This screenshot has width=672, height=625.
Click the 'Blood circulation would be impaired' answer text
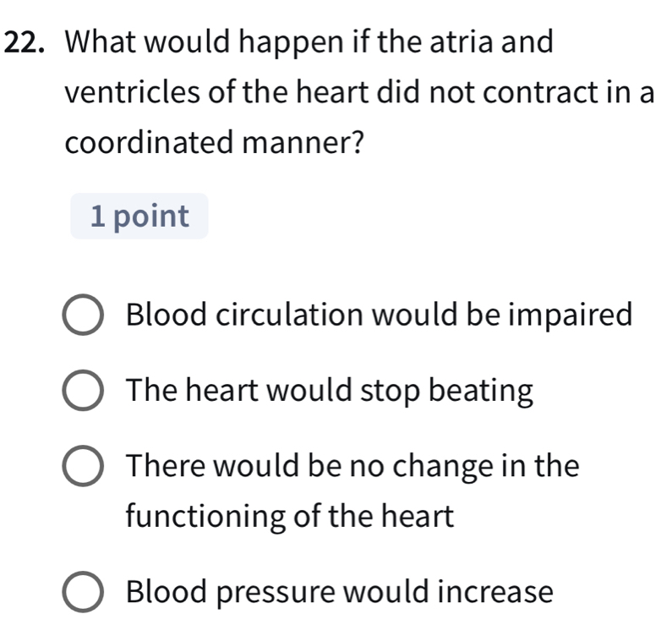click(378, 315)
